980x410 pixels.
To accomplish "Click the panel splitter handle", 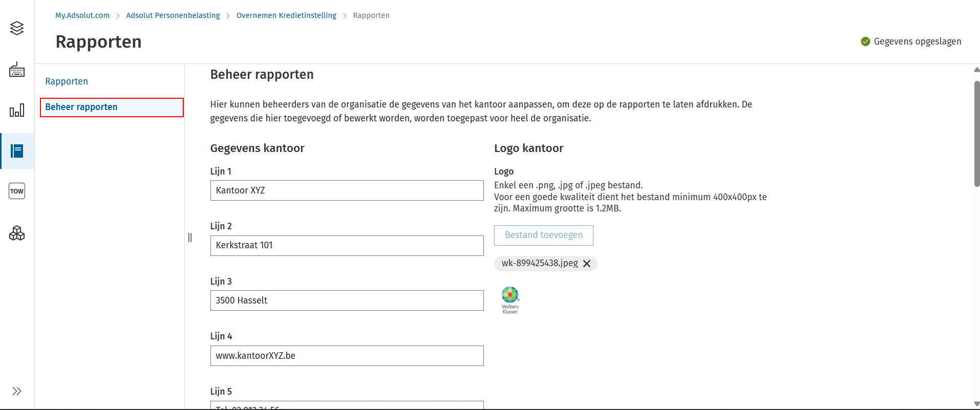I will 190,238.
